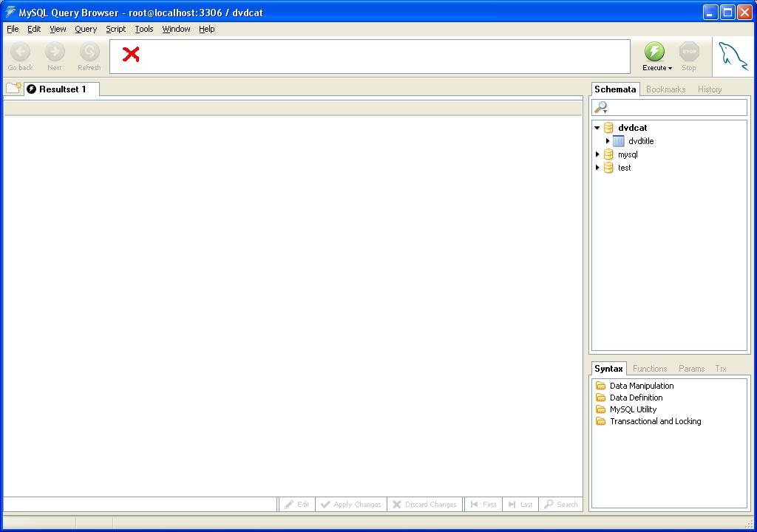
Task: Select the Data Definition syntax entry
Action: pos(637,398)
